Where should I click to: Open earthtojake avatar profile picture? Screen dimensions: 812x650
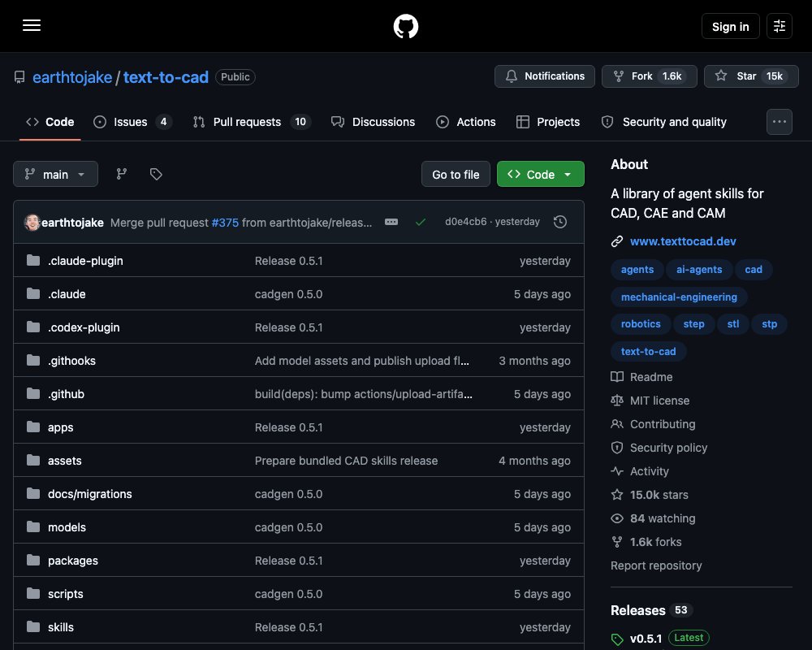[32, 223]
